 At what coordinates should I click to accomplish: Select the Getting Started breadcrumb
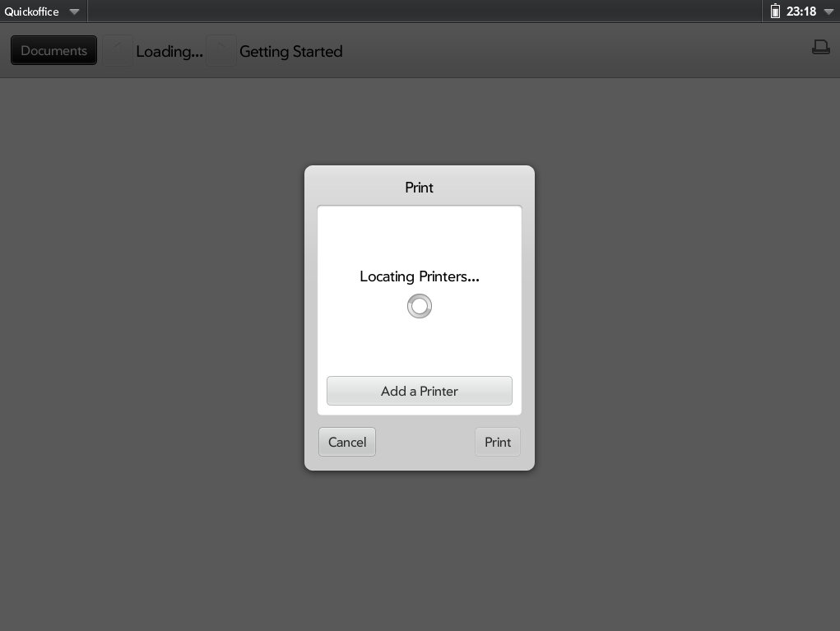coord(291,52)
